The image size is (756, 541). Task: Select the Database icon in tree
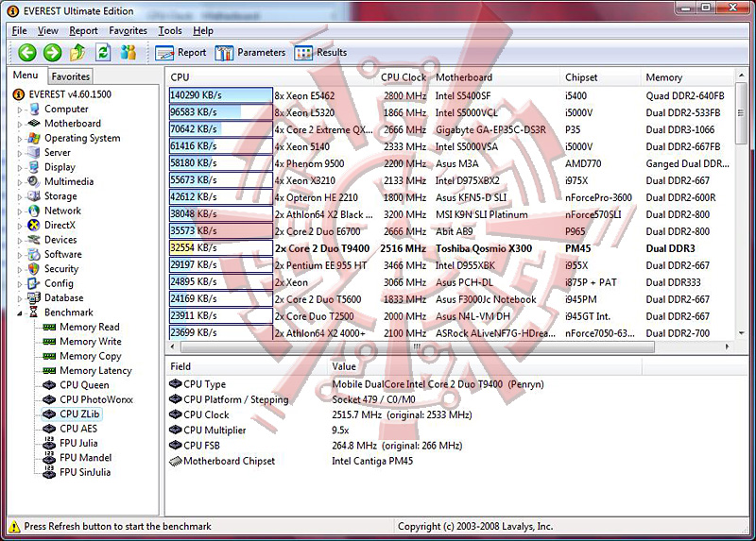coord(34,297)
